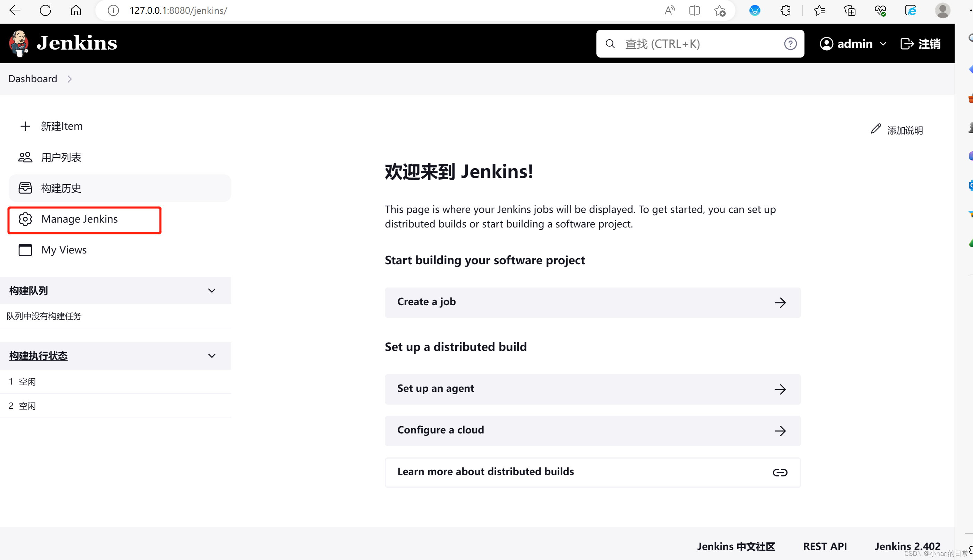Screen dimensions: 973x560
Task: Expand the admin dropdown chevron
Action: pos(883,44)
